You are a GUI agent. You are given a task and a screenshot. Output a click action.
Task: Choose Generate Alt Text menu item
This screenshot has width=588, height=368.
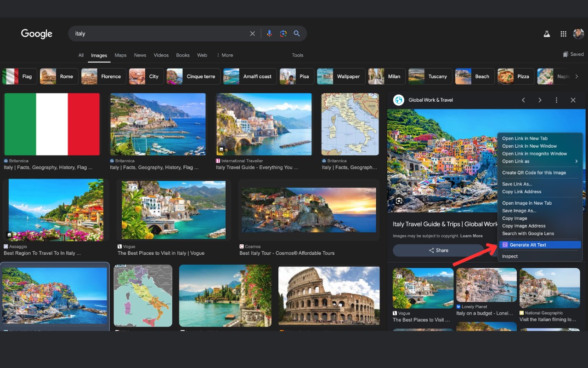pyautogui.click(x=540, y=245)
